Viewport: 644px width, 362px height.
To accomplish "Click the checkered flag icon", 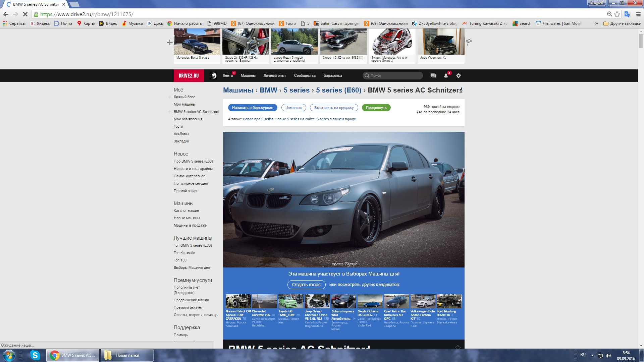I will pyautogui.click(x=469, y=42).
